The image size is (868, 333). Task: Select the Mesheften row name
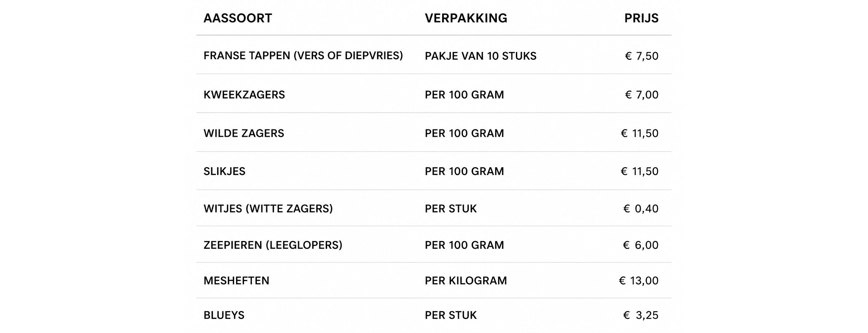point(237,281)
